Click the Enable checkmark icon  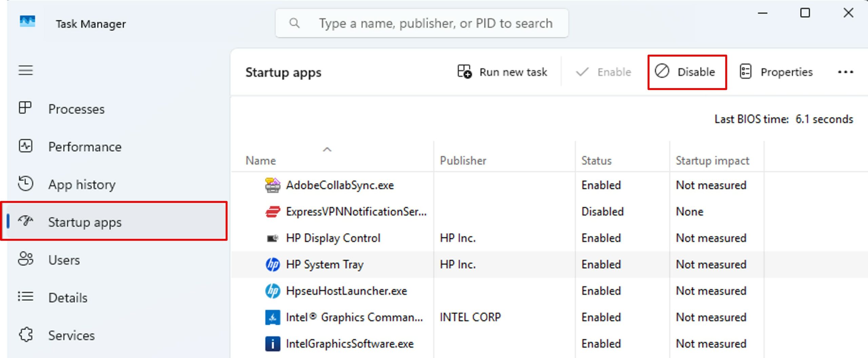click(x=582, y=72)
